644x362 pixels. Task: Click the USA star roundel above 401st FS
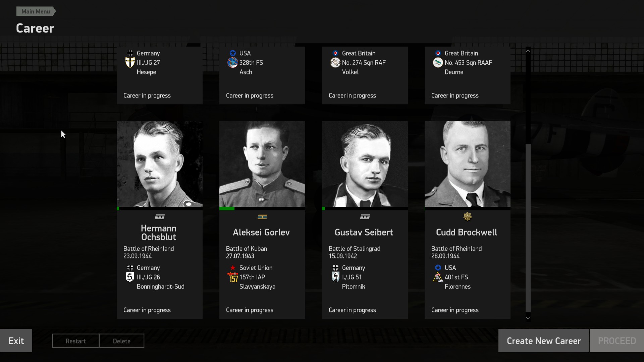click(438, 268)
